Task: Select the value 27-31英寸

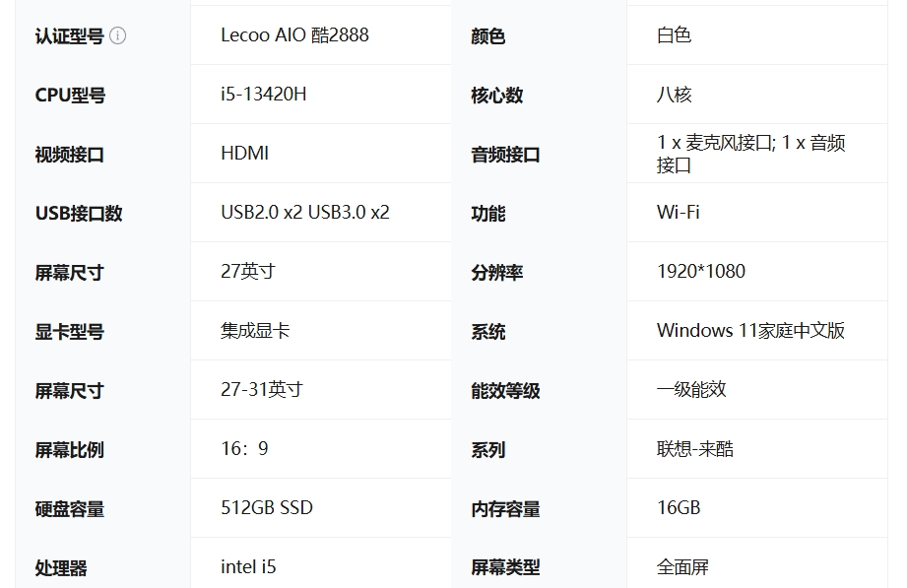Action: pos(262,389)
